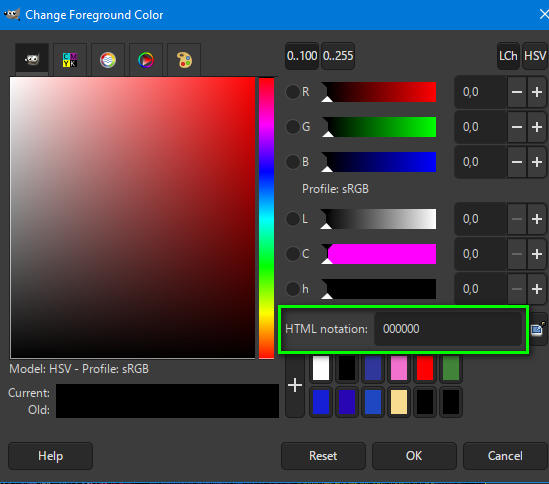Increase the R value with plus button
Screen dimensions: 549x484
click(x=536, y=92)
